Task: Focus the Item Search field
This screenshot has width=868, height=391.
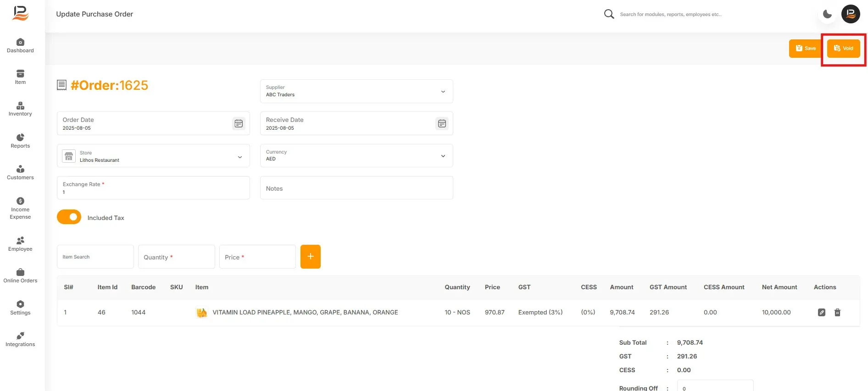Action: coord(95,257)
